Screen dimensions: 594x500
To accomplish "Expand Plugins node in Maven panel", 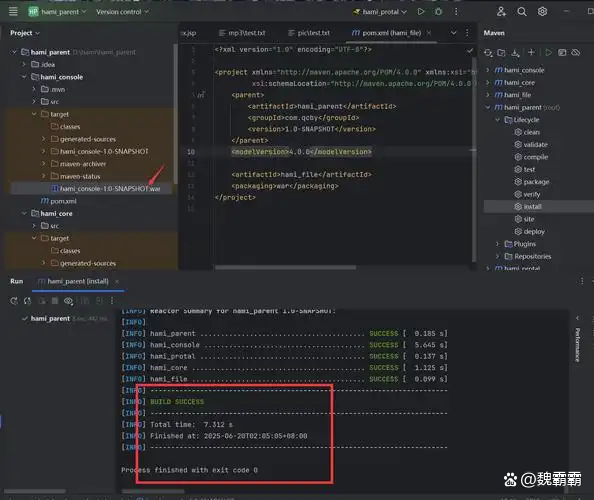I will pyautogui.click(x=498, y=244).
